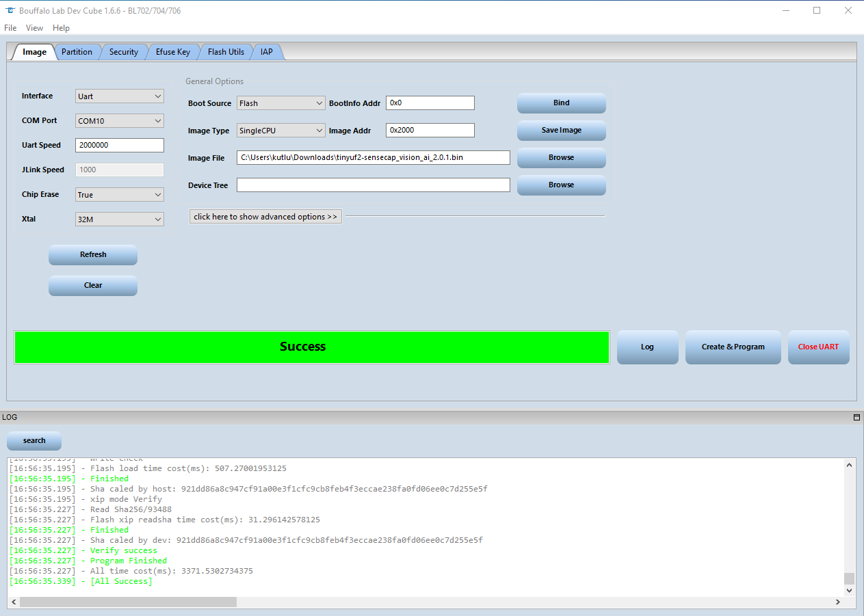Click the Image Addr input field
This screenshot has width=864, height=616.
[430, 129]
